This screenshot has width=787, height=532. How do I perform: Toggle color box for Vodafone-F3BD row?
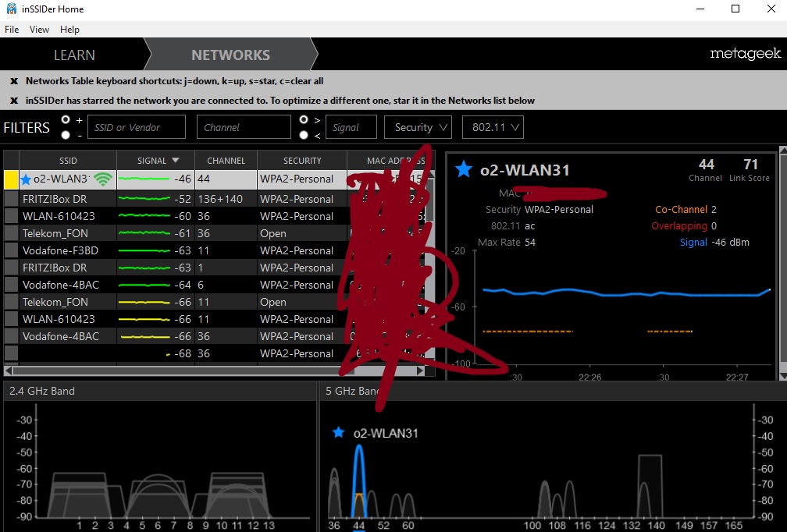pyautogui.click(x=11, y=250)
